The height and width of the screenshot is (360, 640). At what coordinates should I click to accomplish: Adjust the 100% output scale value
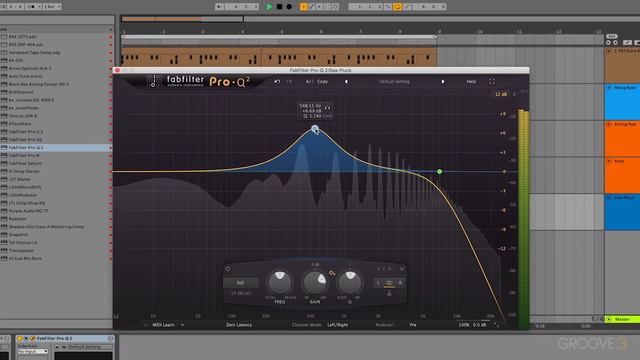(x=464, y=325)
